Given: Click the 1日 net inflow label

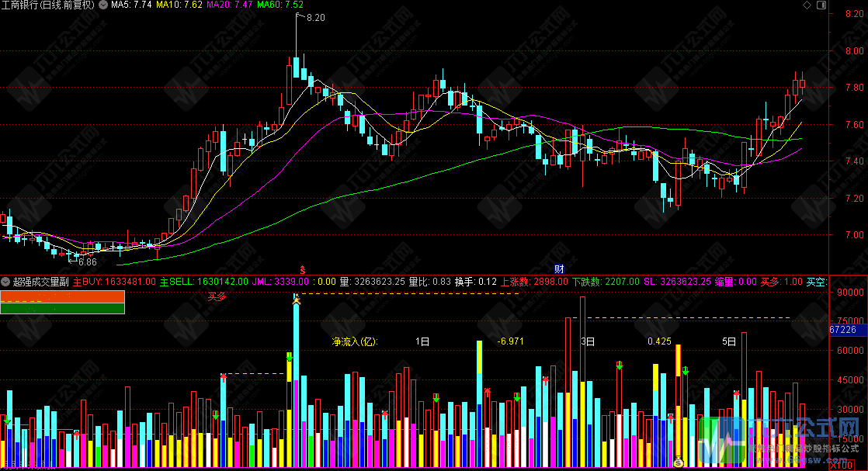Looking at the screenshot, I should (422, 341).
